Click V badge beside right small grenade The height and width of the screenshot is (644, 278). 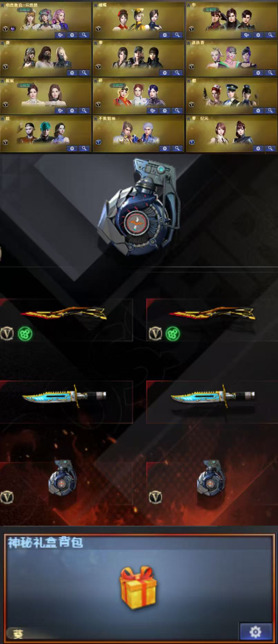155,497
